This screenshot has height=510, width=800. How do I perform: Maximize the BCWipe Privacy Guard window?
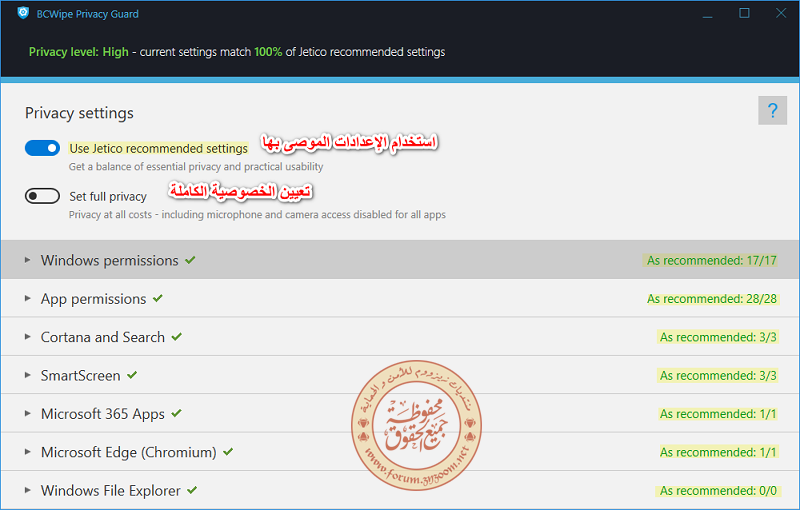(744, 13)
